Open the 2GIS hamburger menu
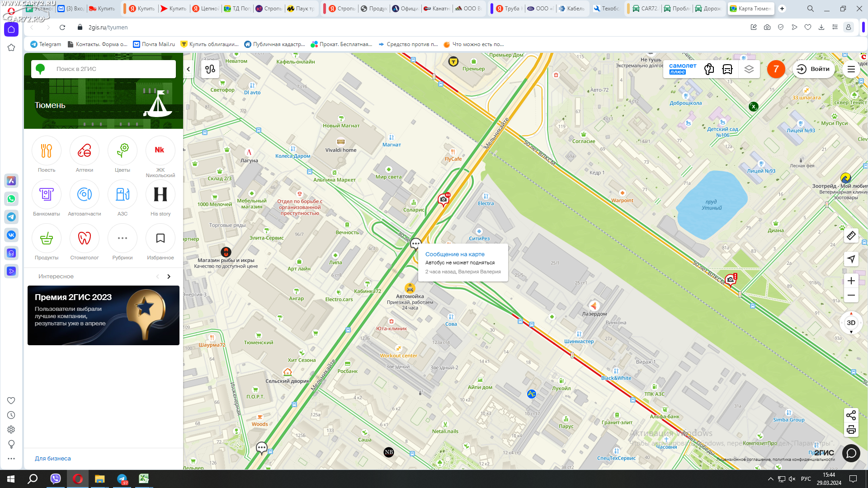The height and width of the screenshot is (488, 868). [851, 69]
